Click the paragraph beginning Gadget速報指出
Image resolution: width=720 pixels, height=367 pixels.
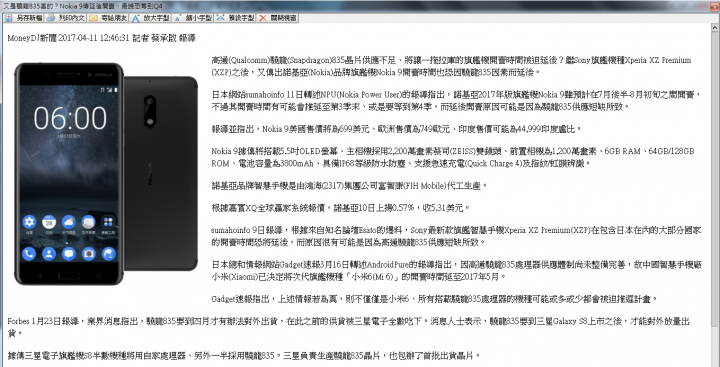434,299
